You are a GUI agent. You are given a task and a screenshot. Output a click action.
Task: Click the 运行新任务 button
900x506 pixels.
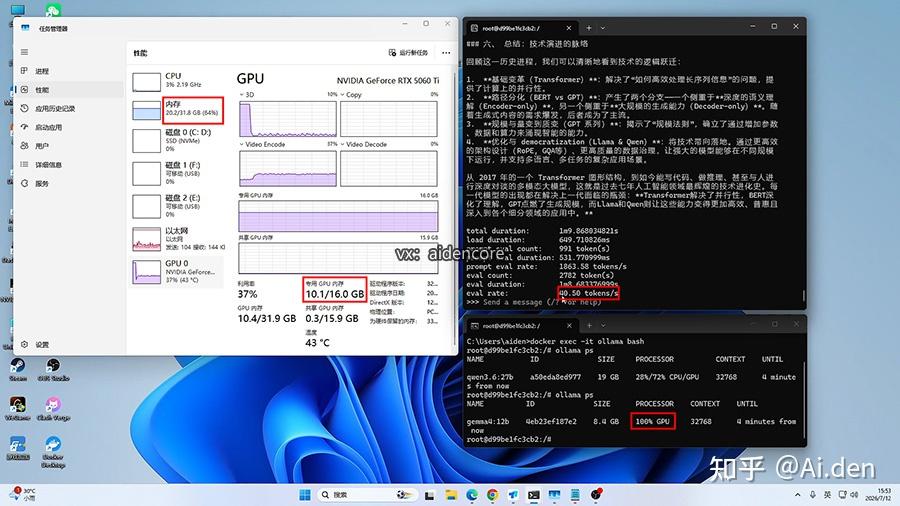tap(409, 53)
